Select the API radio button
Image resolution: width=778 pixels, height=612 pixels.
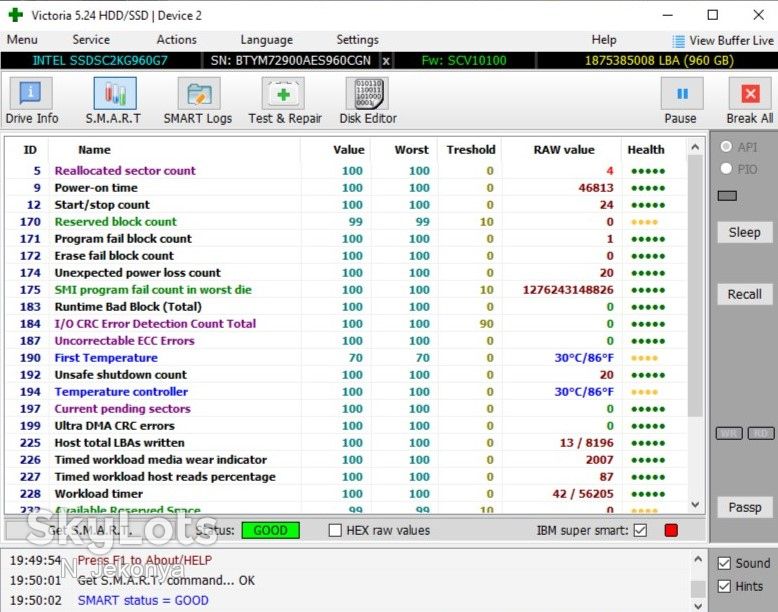coord(726,146)
